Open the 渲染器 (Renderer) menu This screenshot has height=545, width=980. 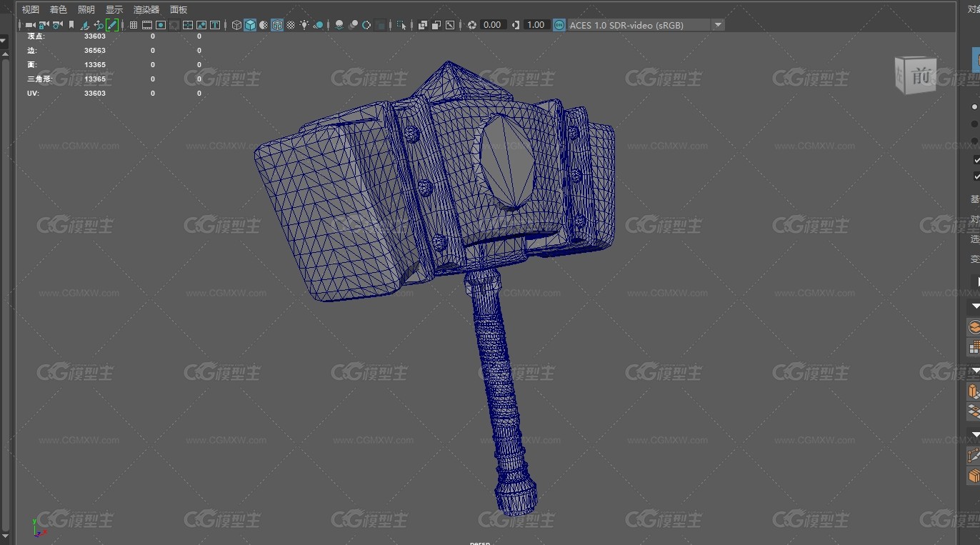click(x=146, y=9)
